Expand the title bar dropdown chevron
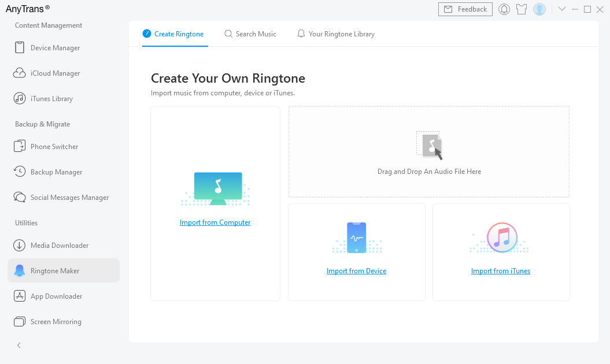 coord(561,9)
